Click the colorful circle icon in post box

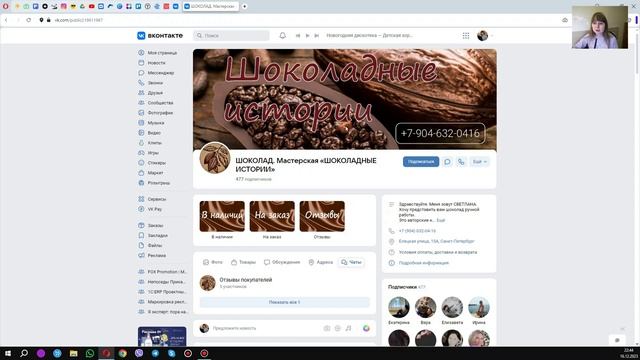tap(366, 328)
